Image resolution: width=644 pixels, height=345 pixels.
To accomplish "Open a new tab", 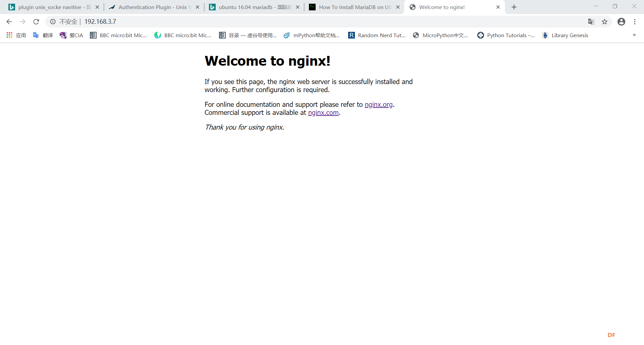I will 514,7.
